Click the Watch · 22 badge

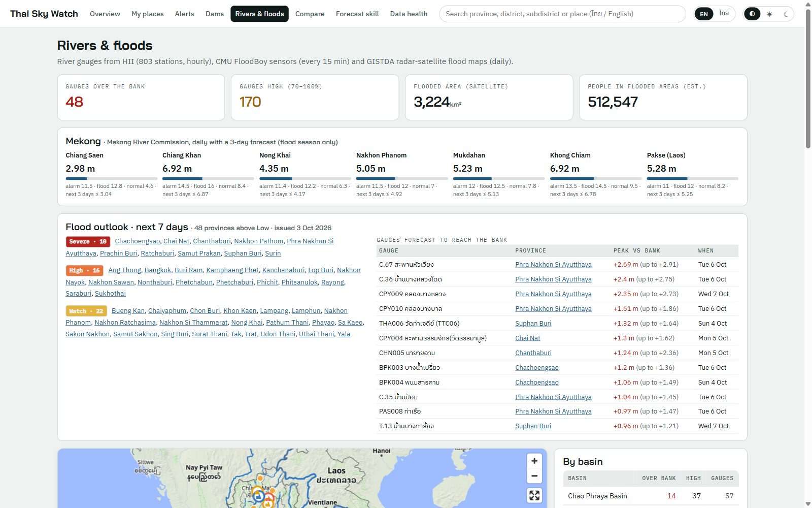coord(86,311)
